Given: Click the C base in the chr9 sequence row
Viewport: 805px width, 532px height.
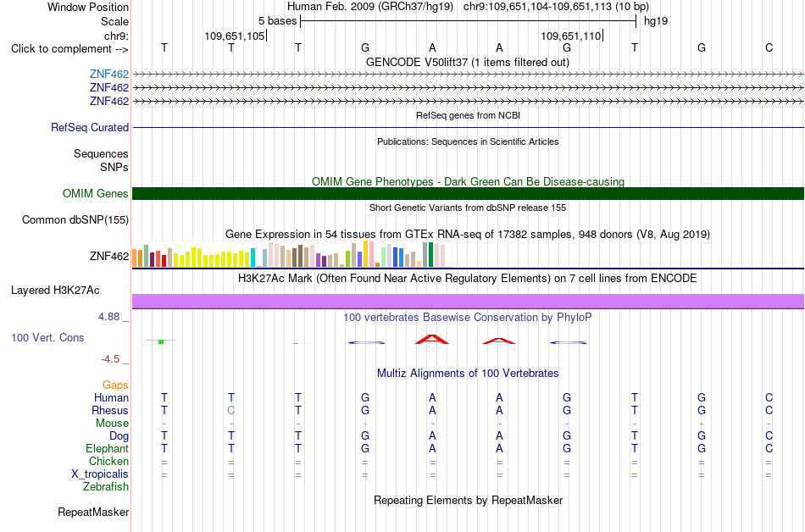Looking at the screenshot, I should [x=769, y=47].
